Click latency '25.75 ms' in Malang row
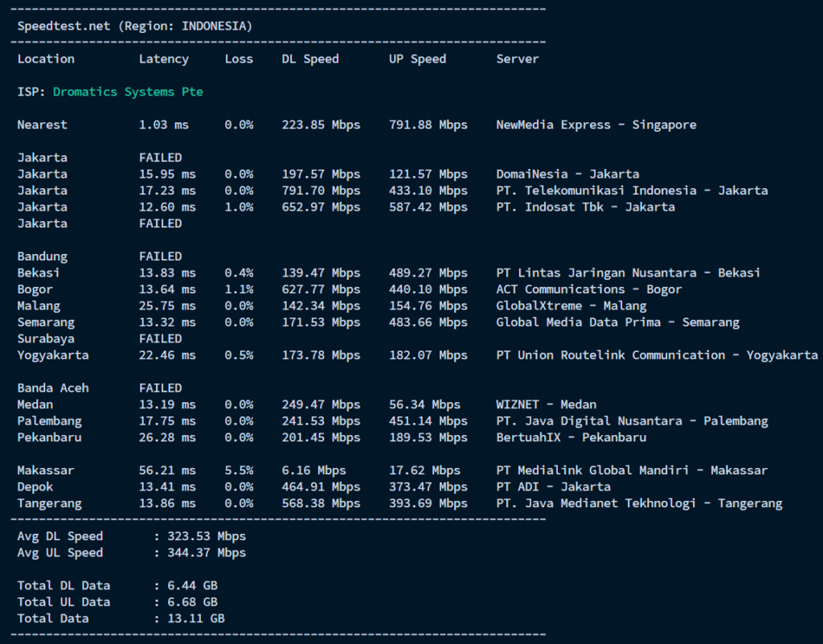This screenshot has height=644, width=823. [167, 306]
